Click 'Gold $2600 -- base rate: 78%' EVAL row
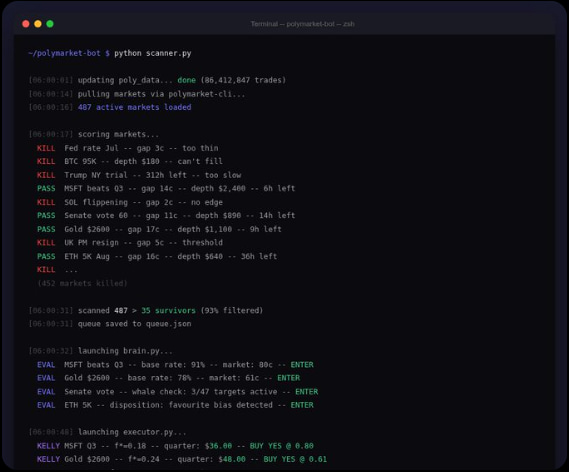The width and height of the screenshot is (569, 472). tap(168, 378)
